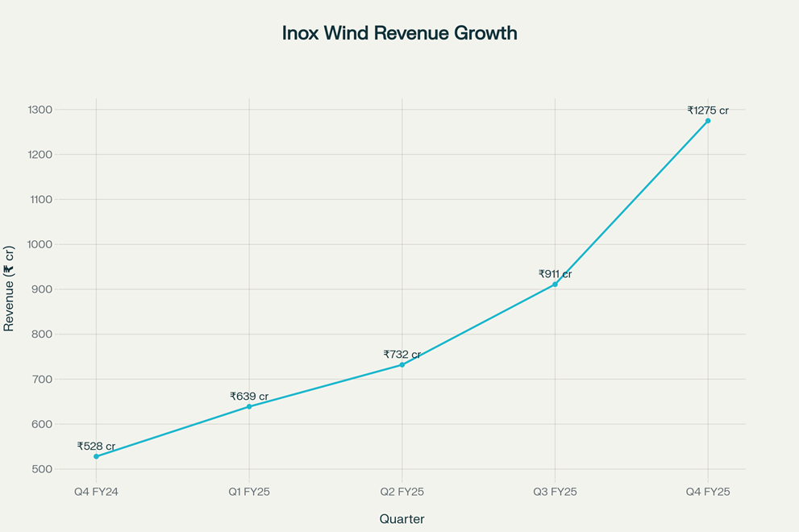
Task: Click the 600 y-axis tick label
Action: pyautogui.click(x=42, y=425)
